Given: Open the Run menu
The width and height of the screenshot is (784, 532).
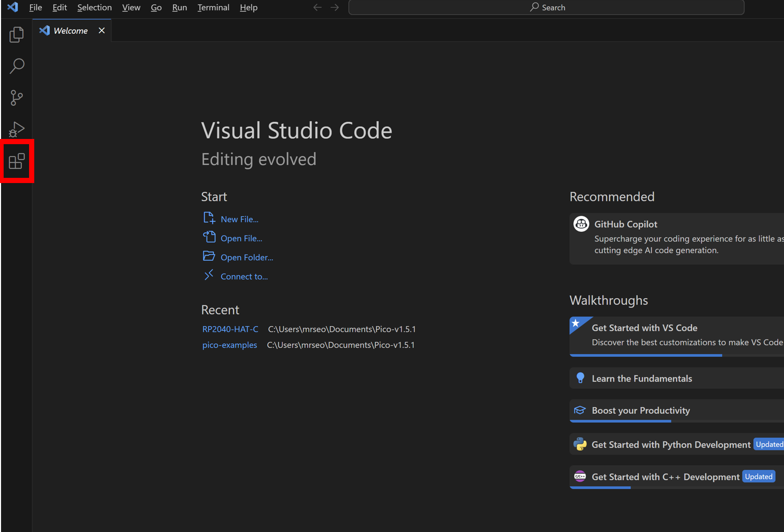Looking at the screenshot, I should pyautogui.click(x=180, y=7).
